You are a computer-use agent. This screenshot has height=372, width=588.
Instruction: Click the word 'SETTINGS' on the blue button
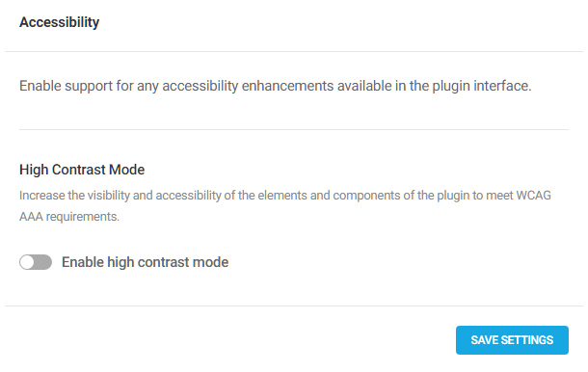[527, 340]
